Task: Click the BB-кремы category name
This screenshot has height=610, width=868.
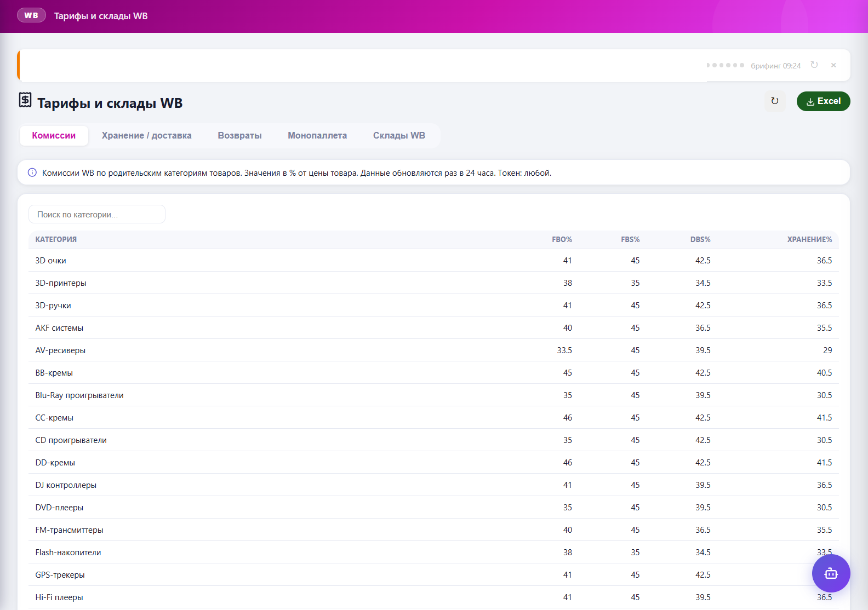Action: [54, 373]
